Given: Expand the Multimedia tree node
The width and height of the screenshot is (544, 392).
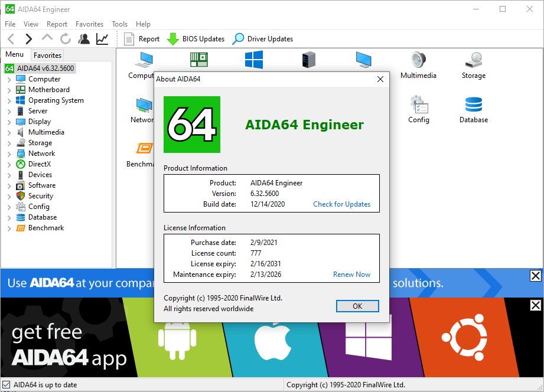Looking at the screenshot, I should [9, 132].
